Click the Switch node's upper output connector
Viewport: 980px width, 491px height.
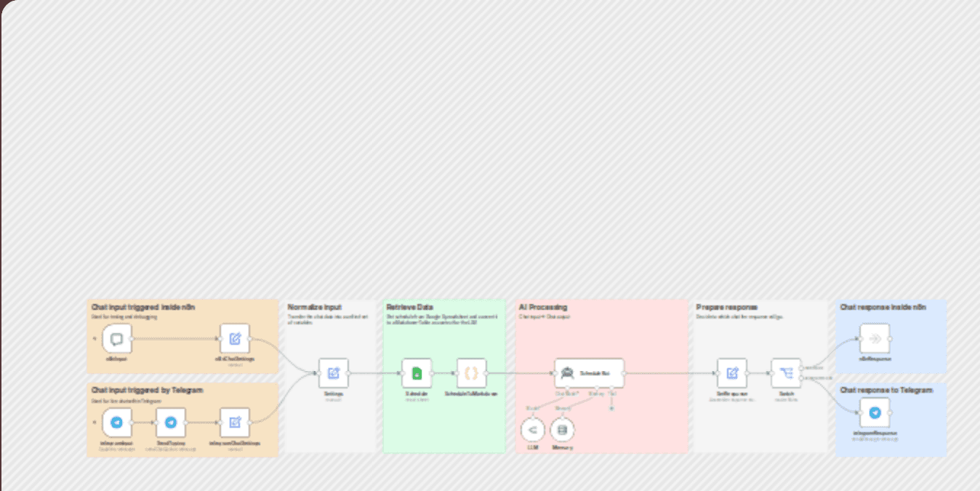pyautogui.click(x=801, y=368)
